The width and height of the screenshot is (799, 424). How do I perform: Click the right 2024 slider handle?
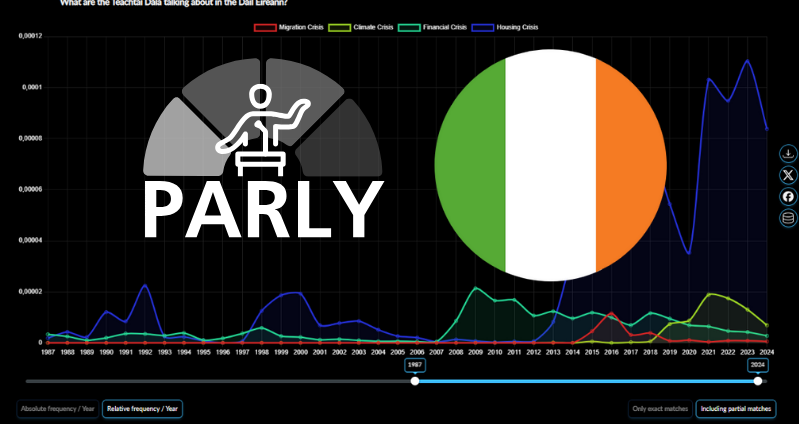[x=758, y=381]
